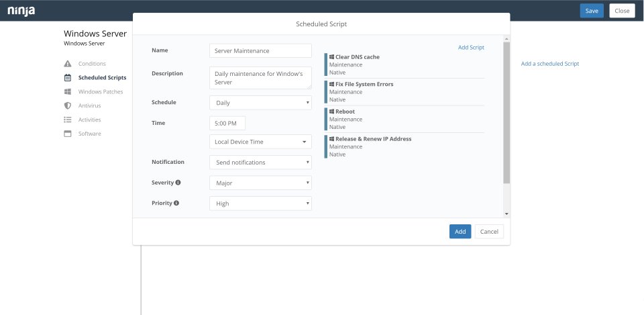Open the Priority dropdown set to High
Viewport: 644px width, 315px height.
pyautogui.click(x=260, y=204)
